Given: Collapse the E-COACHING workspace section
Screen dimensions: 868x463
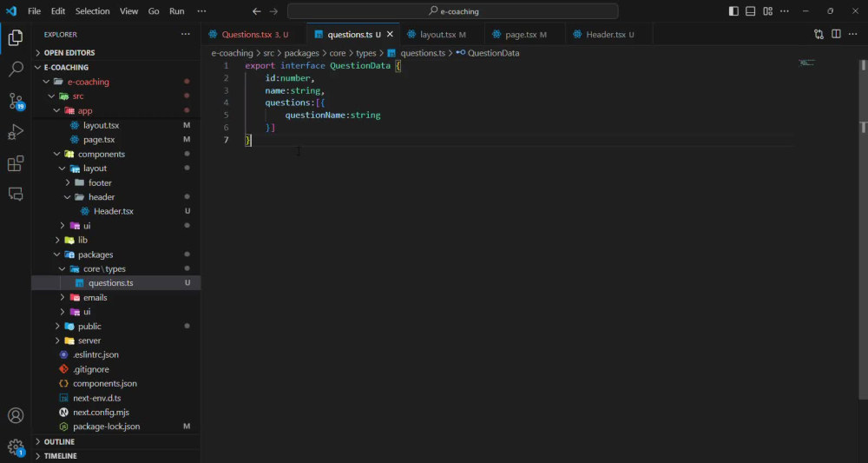Looking at the screenshot, I should [116, 67].
